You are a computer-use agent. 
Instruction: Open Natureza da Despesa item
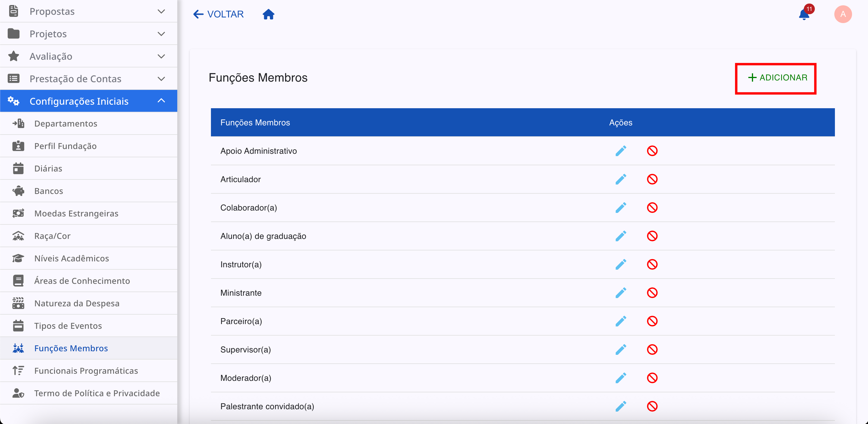tap(77, 303)
